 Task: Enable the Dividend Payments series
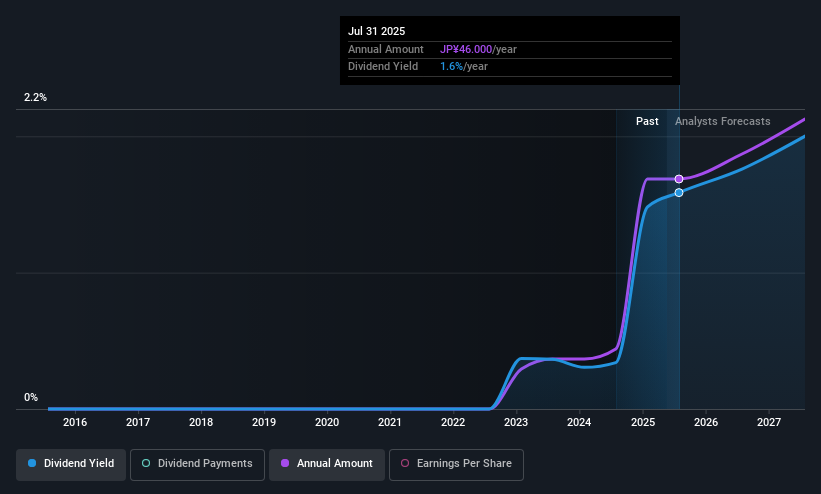pos(197,464)
